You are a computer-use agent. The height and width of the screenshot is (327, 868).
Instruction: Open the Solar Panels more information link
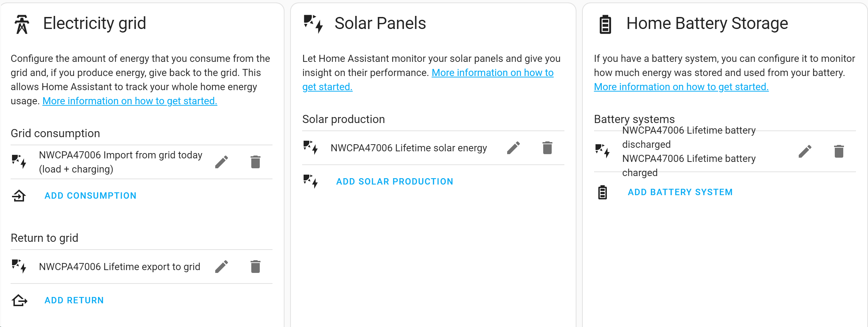(x=492, y=73)
